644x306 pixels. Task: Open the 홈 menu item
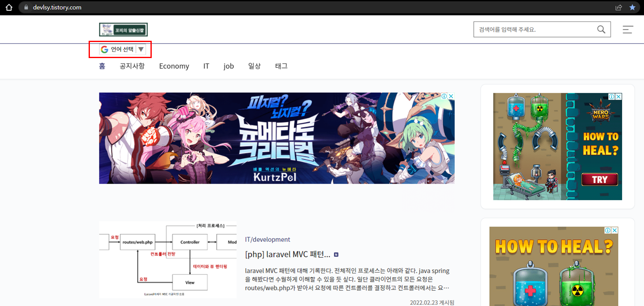tap(102, 66)
